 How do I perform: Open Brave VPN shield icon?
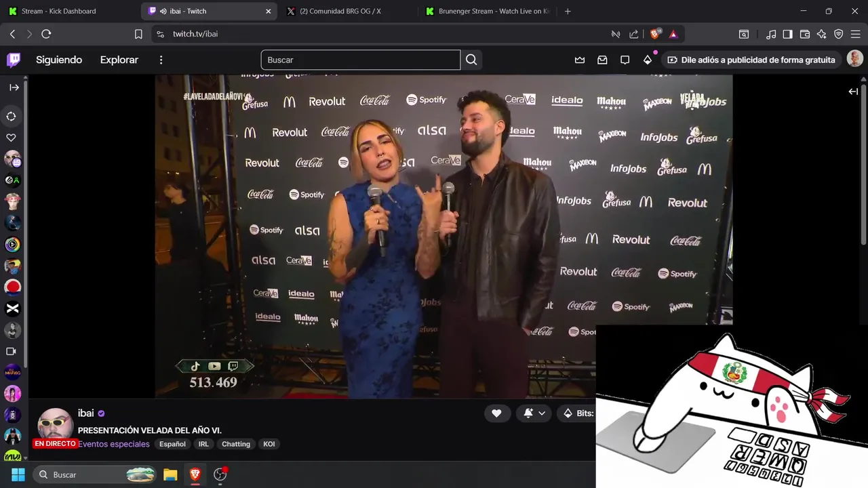click(838, 34)
